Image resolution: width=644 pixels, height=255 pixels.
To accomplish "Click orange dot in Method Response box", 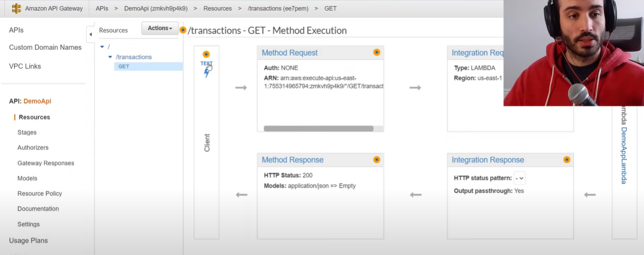I will 377,160.
